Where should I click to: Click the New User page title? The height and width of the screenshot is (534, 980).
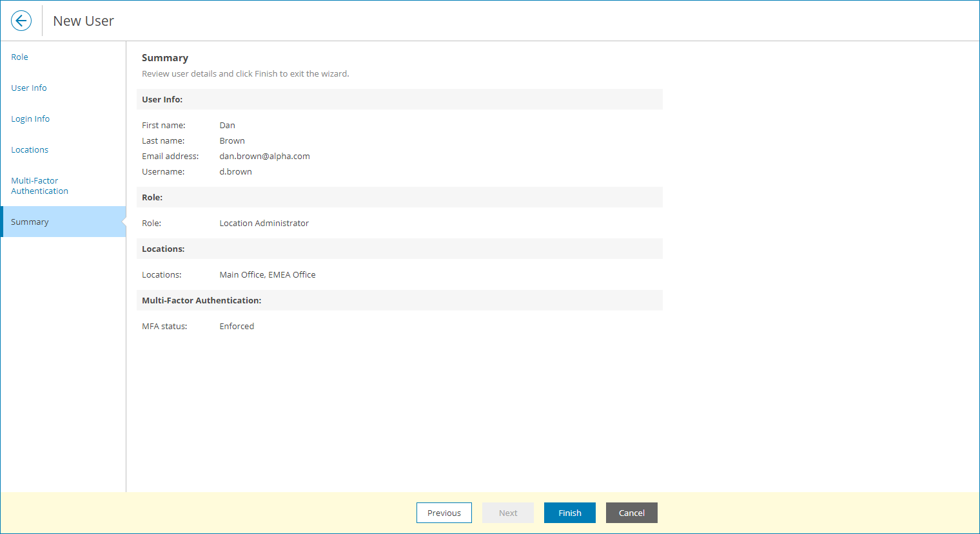pos(83,21)
